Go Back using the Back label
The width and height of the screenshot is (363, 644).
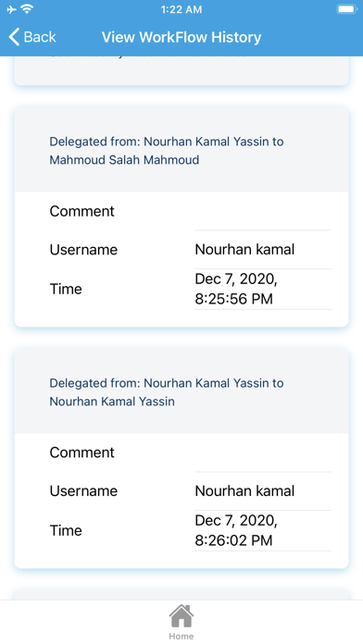(40, 37)
